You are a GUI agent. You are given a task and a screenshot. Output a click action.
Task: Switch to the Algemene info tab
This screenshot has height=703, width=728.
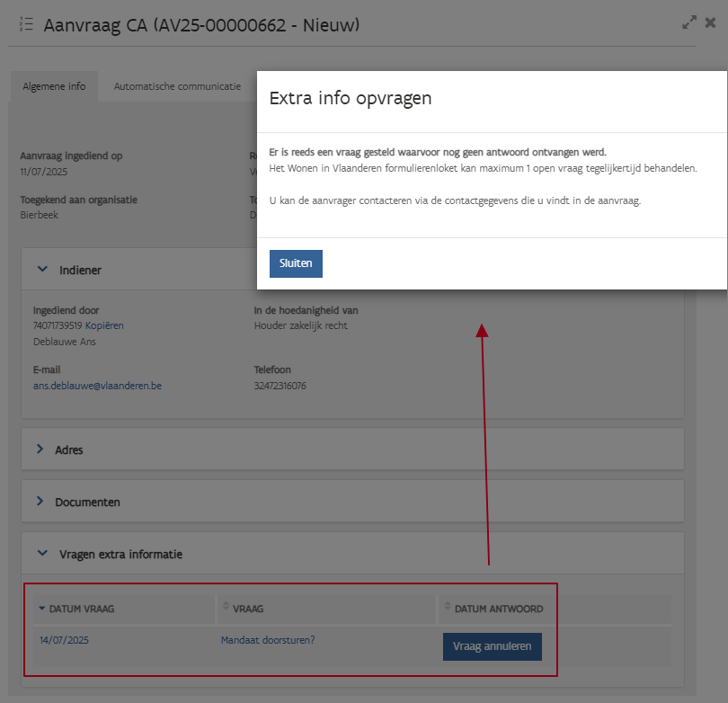coord(54,87)
